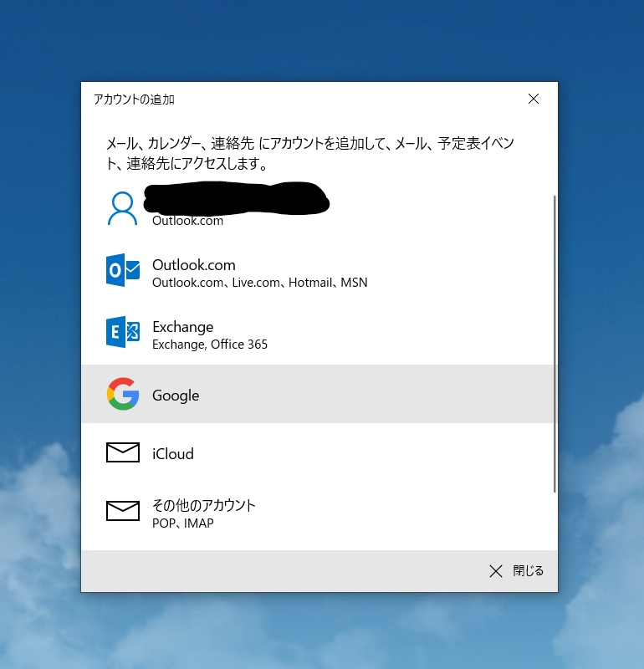The width and height of the screenshot is (644, 669).
Task: Click the blue person account icon
Action: (122, 208)
